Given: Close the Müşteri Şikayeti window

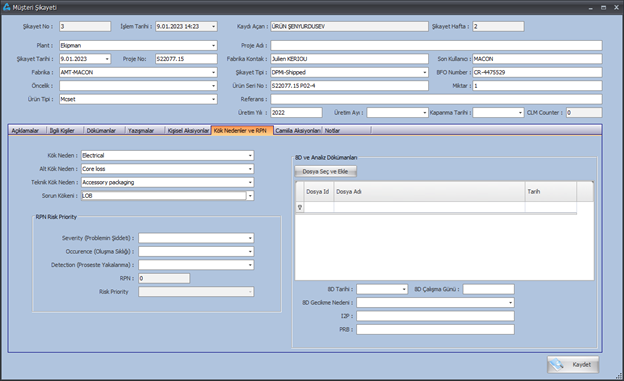Looking at the screenshot, I should 616,8.
